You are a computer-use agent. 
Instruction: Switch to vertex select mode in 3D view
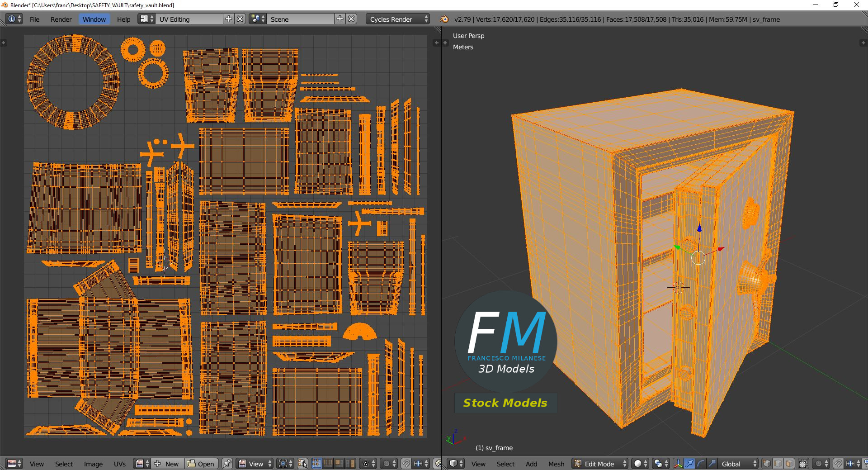767,464
